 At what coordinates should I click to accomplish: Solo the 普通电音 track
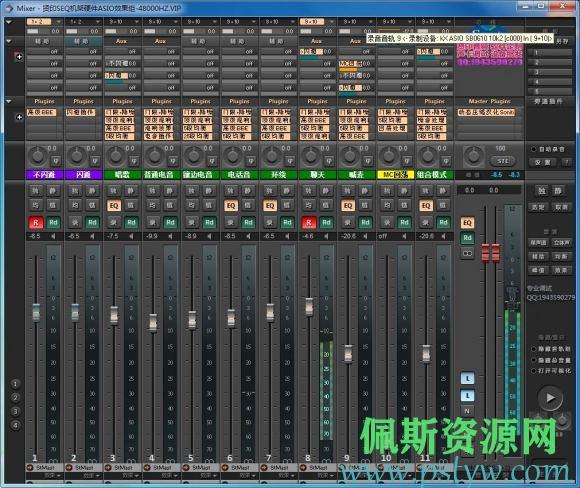[152, 191]
